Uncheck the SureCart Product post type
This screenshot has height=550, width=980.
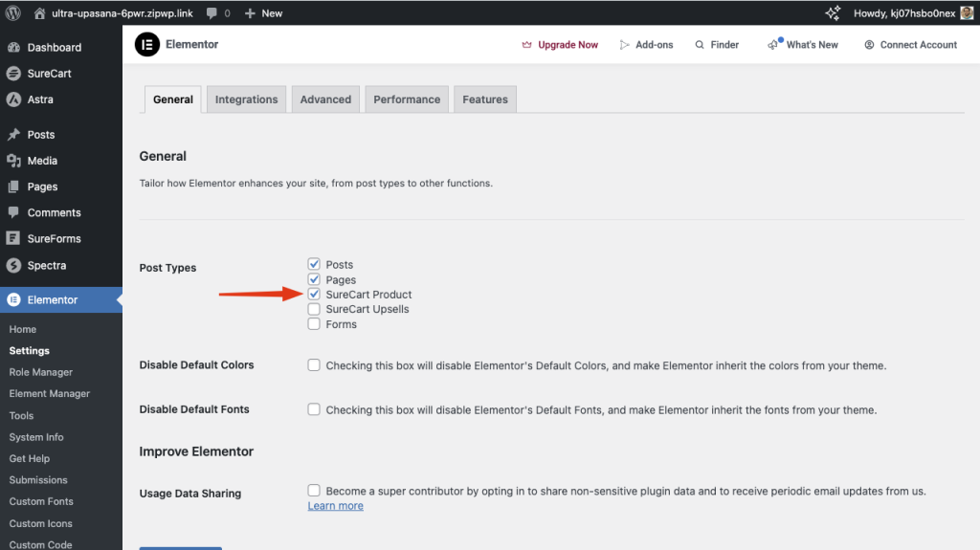(314, 295)
